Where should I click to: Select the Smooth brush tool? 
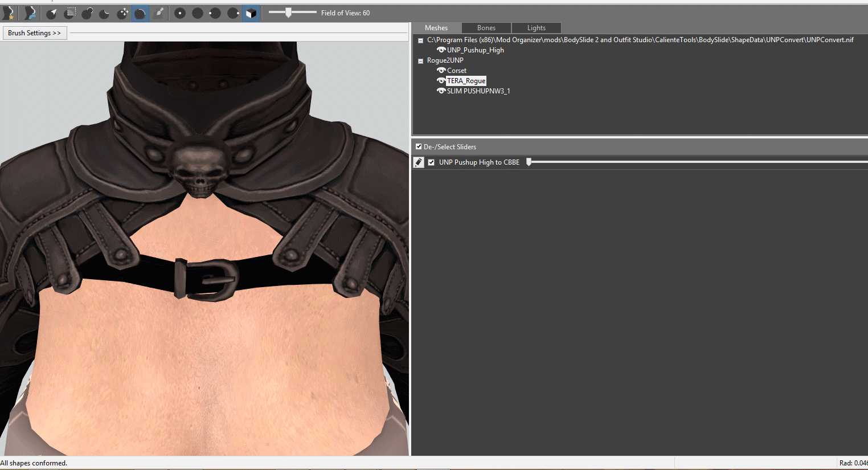(140, 13)
